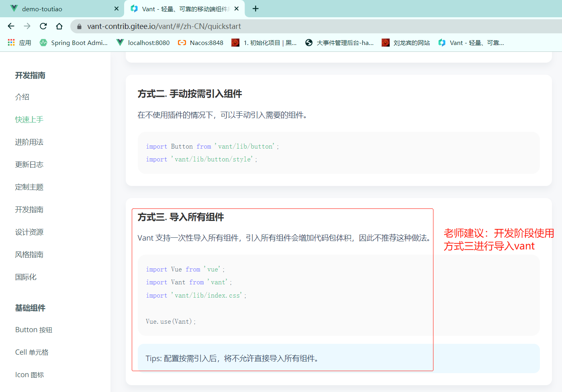Click the 方式三. 导入所有组件 heading

pos(181,217)
